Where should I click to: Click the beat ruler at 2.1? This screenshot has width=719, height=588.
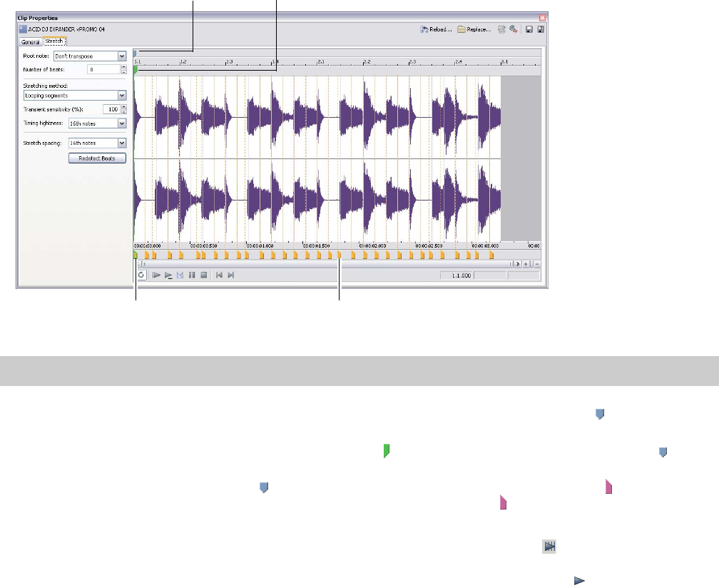click(321, 61)
